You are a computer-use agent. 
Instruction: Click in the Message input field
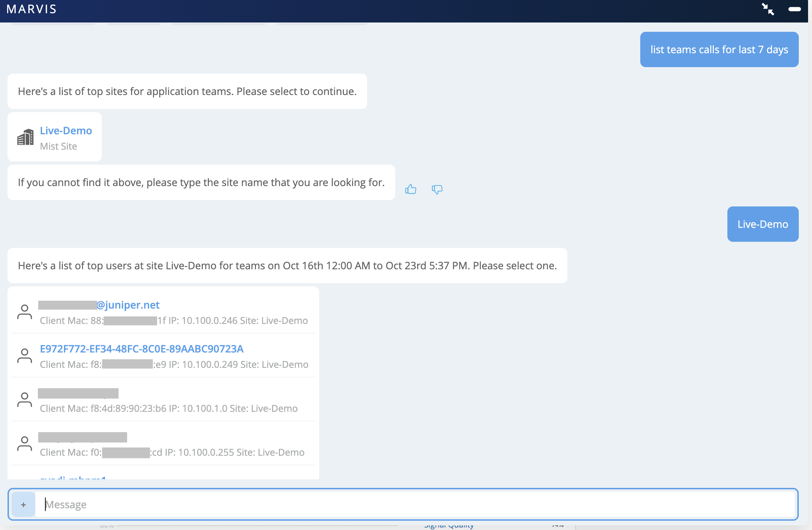(x=414, y=504)
